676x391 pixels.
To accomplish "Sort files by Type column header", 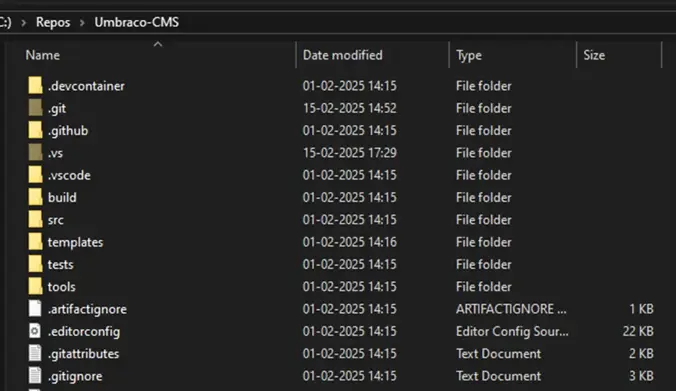I will [513, 55].
